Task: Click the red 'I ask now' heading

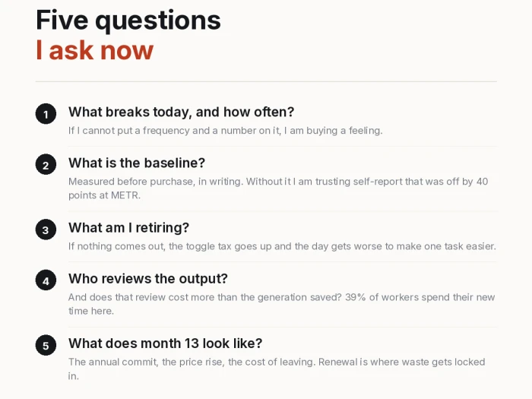Action: pos(95,51)
